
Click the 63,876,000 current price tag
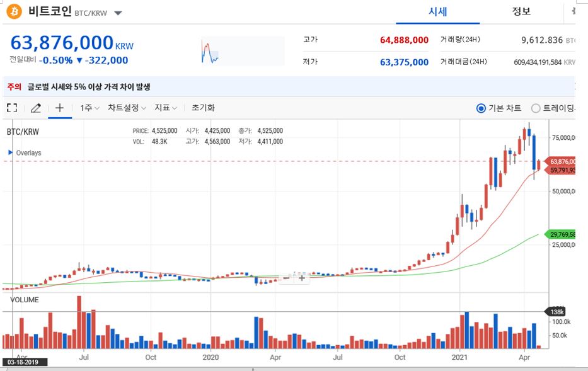[x=560, y=161]
